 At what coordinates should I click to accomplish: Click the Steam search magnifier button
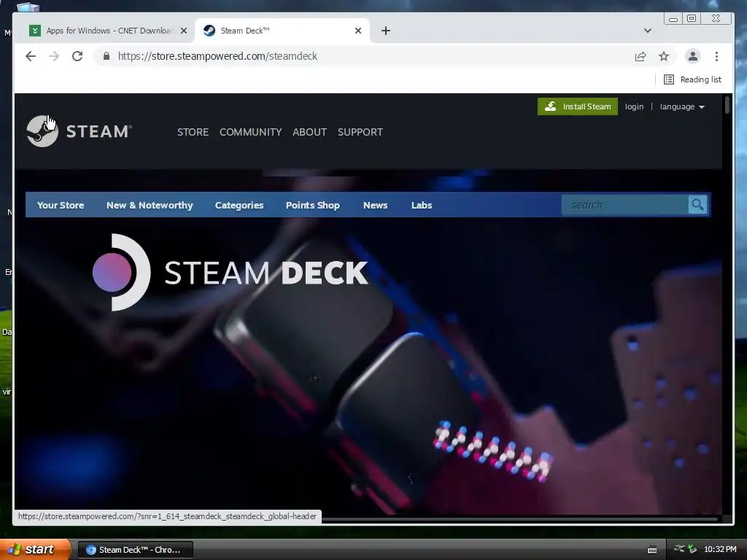pyautogui.click(x=697, y=205)
